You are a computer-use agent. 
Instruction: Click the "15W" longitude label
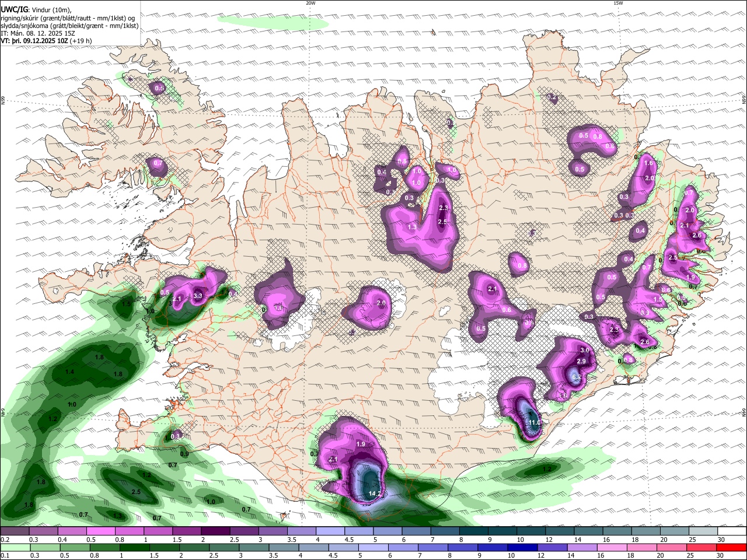click(618, 3)
